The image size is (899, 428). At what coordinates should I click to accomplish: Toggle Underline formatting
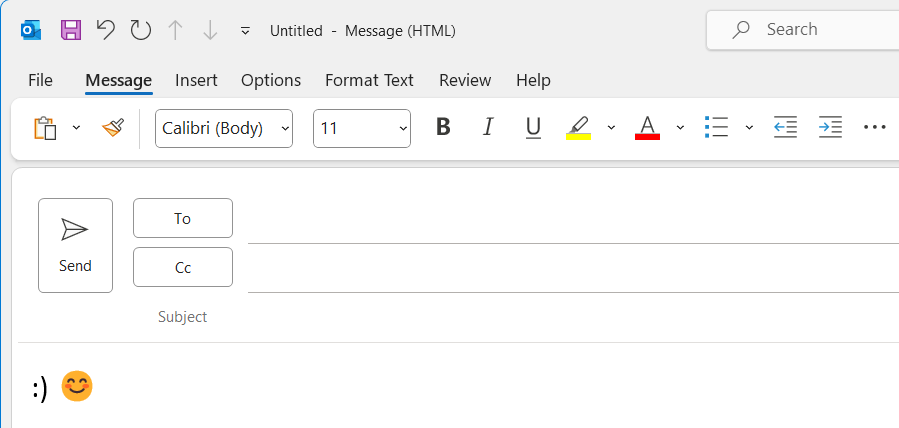click(x=533, y=128)
